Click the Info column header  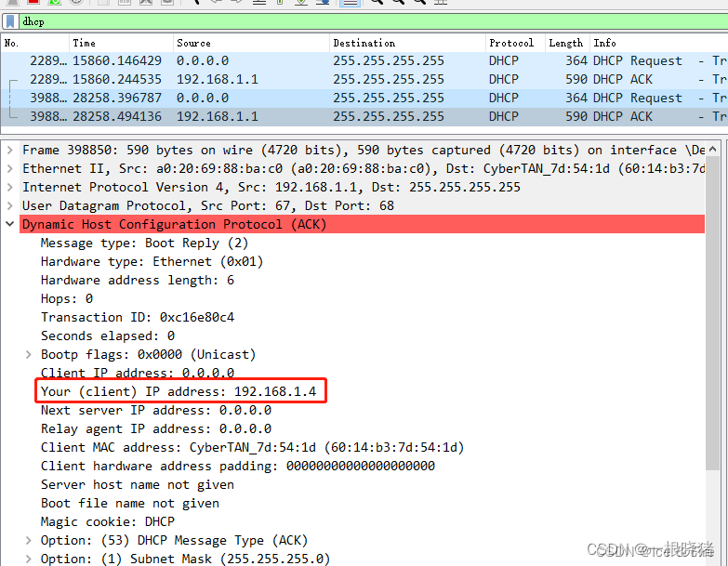[659, 43]
